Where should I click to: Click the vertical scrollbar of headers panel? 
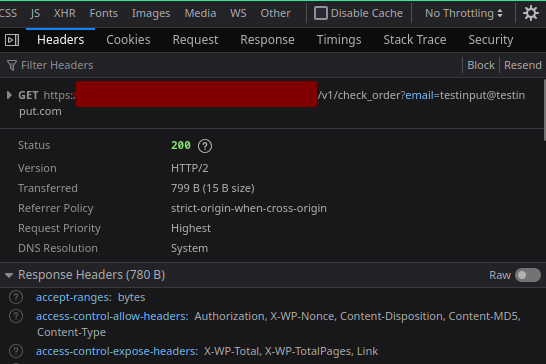(544, 110)
